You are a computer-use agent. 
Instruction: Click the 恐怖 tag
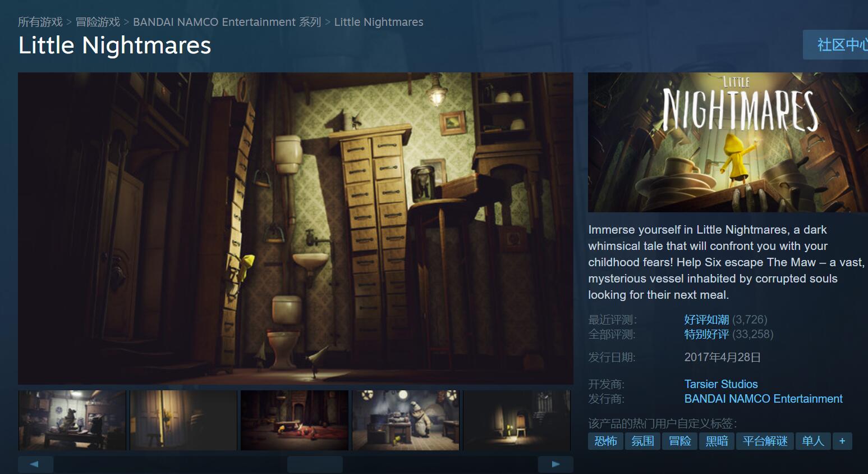click(605, 441)
